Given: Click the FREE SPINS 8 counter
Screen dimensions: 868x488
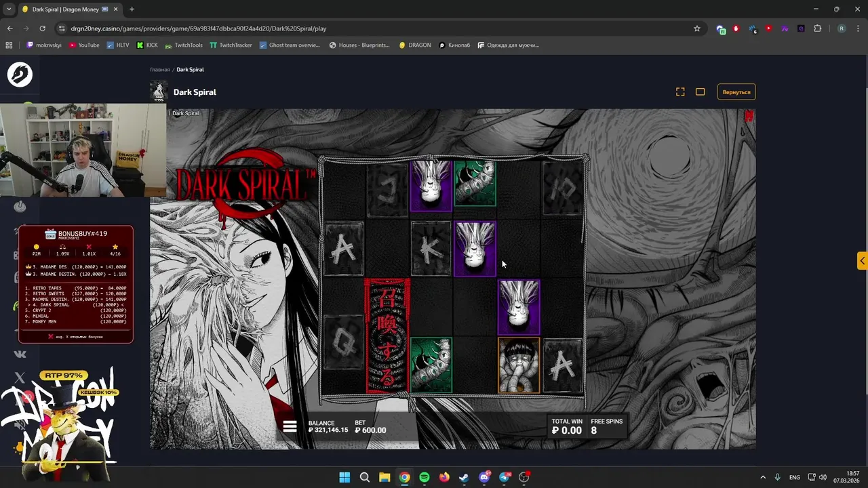Looking at the screenshot, I should point(606,426).
